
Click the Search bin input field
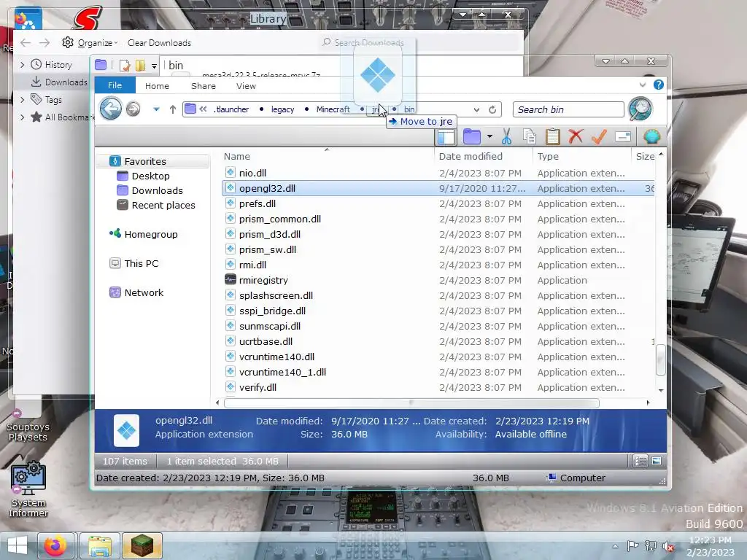pos(568,109)
